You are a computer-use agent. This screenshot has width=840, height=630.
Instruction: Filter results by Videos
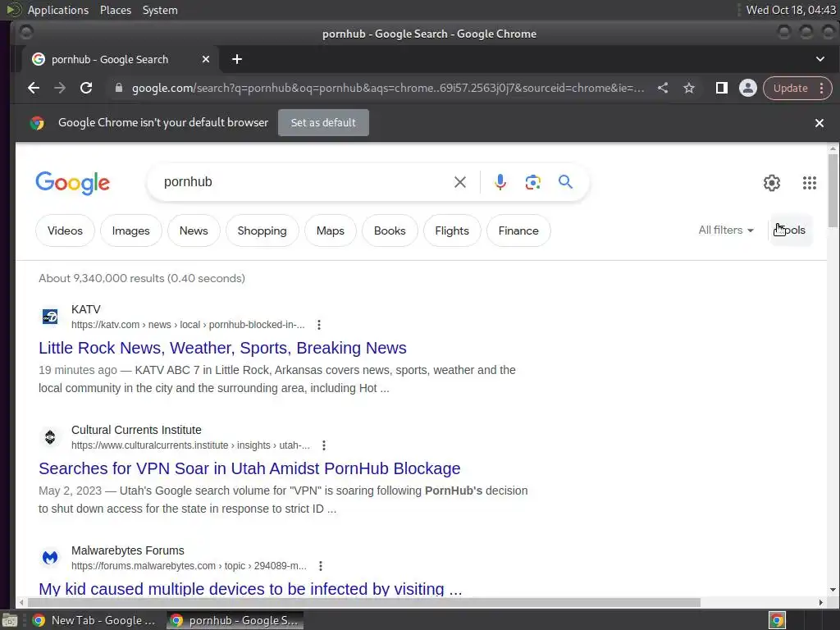pos(65,231)
